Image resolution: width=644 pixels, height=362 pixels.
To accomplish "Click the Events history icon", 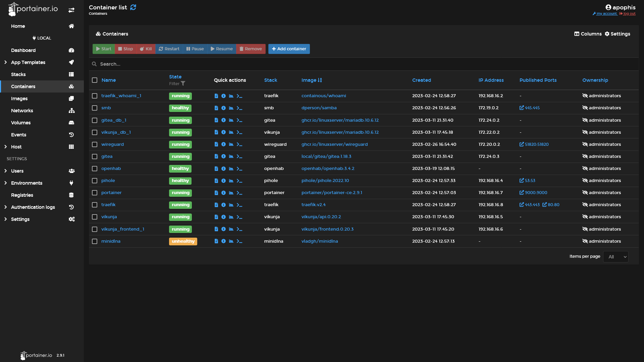I will tap(71, 135).
